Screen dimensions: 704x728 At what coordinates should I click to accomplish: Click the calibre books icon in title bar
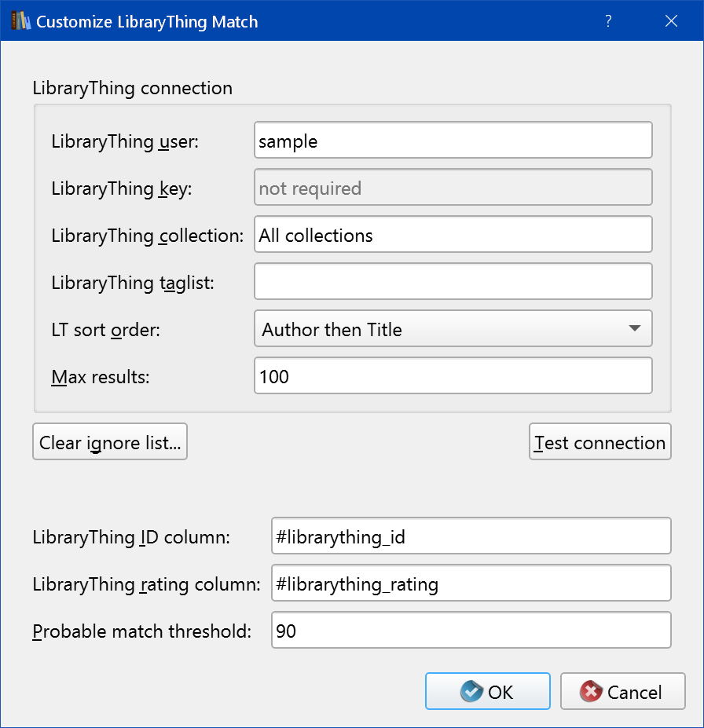[20, 22]
